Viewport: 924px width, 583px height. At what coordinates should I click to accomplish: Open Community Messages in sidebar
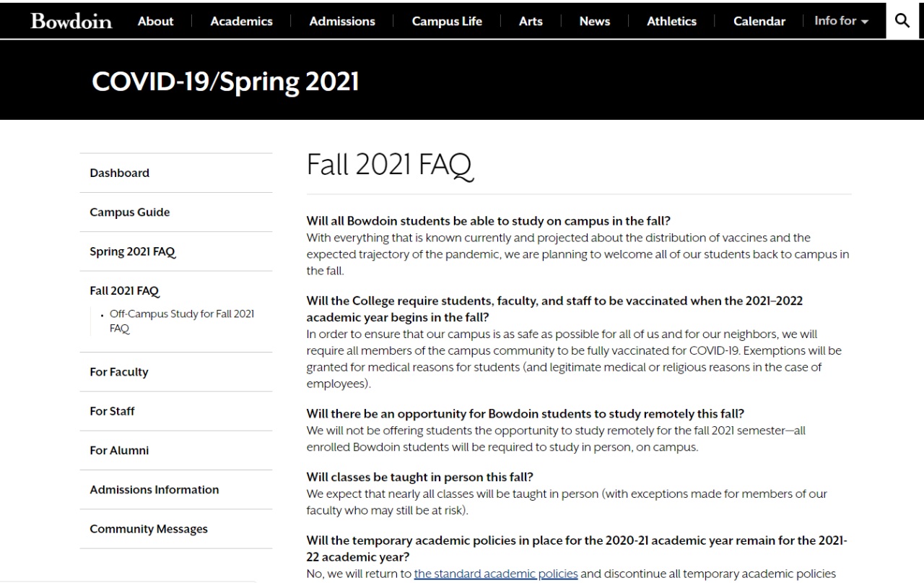[149, 529]
